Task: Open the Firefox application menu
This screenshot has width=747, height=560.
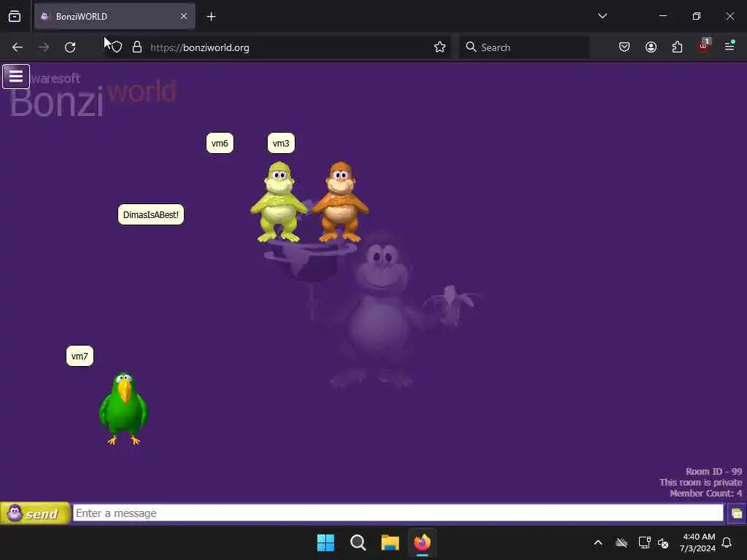Action: click(x=729, y=46)
